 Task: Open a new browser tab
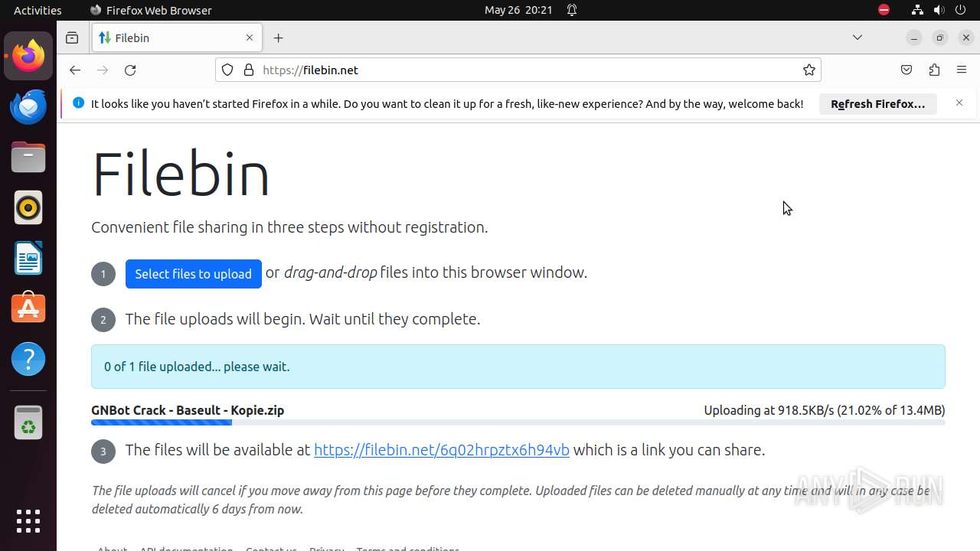pos(279,37)
